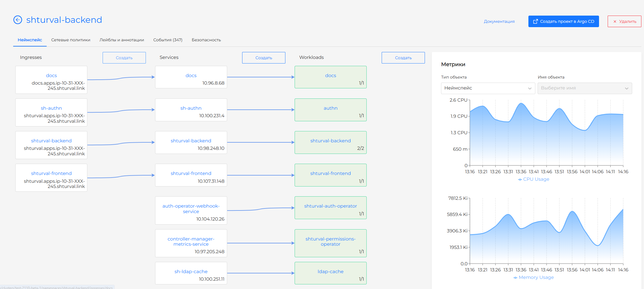Open the shturval-frontend service link
Viewport: 644px width, 289px height.
pos(191,174)
